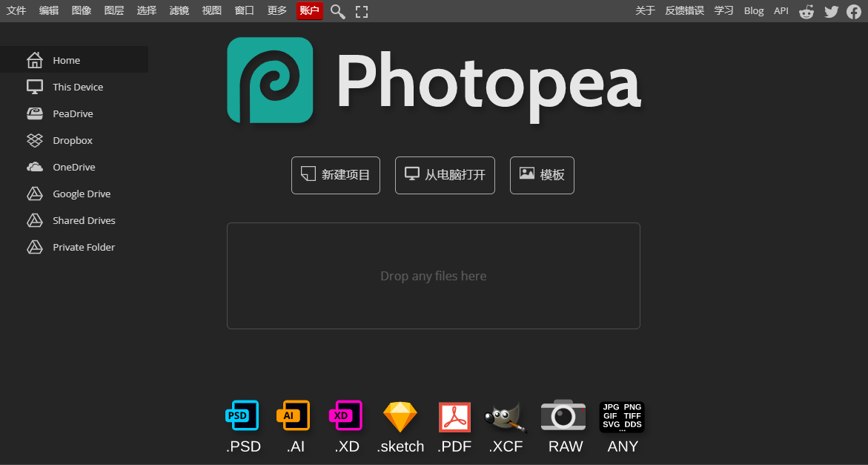The width and height of the screenshot is (868, 465).
Task: Open the 反馈错误 link
Action: click(x=684, y=10)
